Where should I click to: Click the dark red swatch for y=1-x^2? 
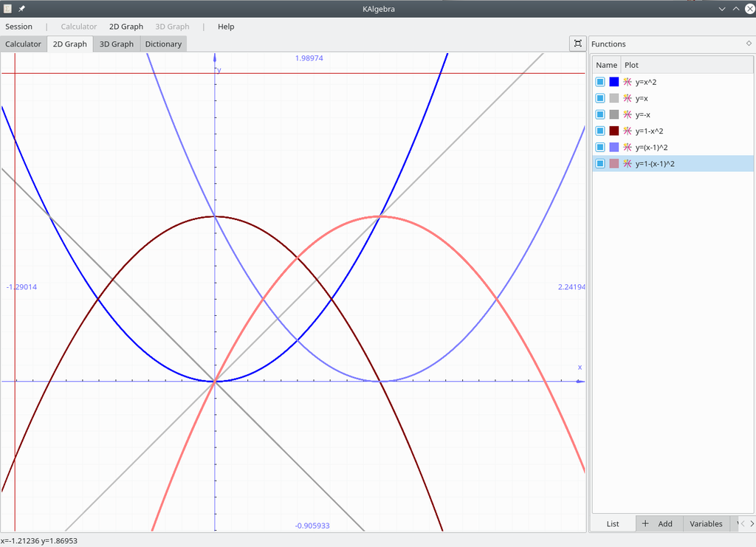[614, 131]
